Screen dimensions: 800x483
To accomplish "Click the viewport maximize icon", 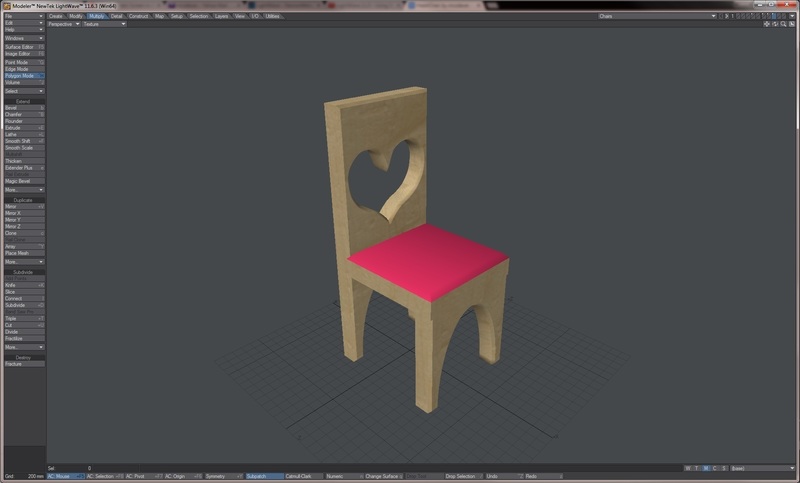I will (x=792, y=24).
